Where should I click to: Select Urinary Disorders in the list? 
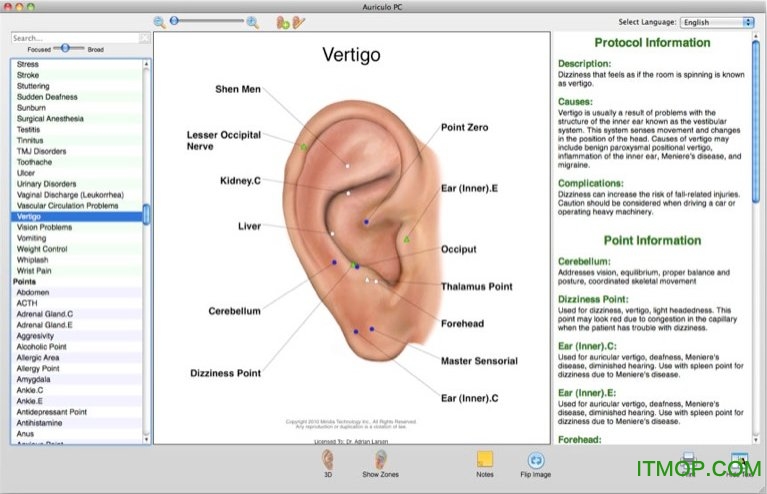click(x=77, y=184)
